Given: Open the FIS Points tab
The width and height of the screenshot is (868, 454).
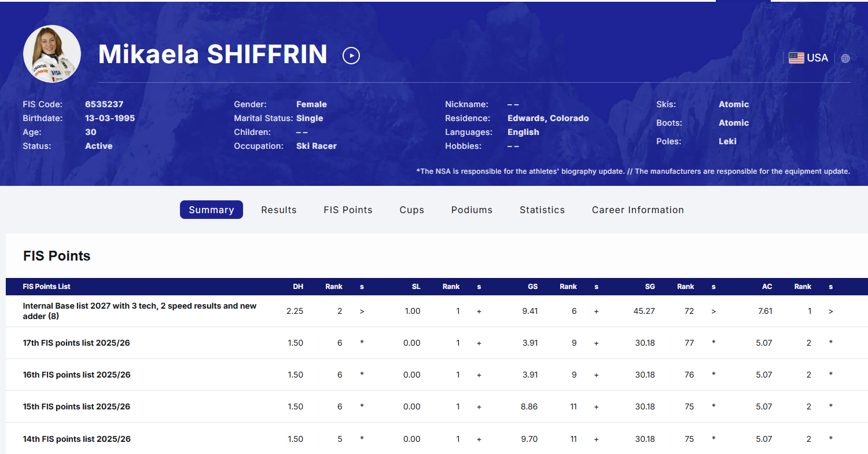Looking at the screenshot, I should 348,210.
